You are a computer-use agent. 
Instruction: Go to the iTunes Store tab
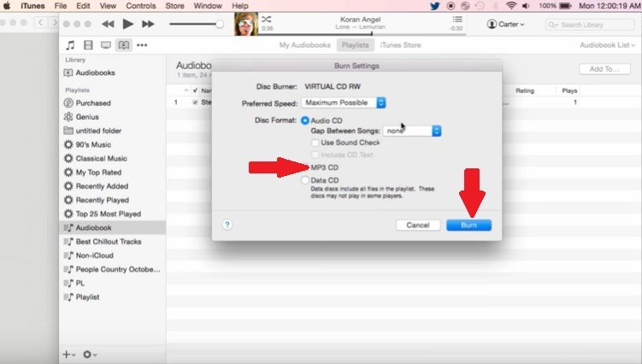(400, 45)
